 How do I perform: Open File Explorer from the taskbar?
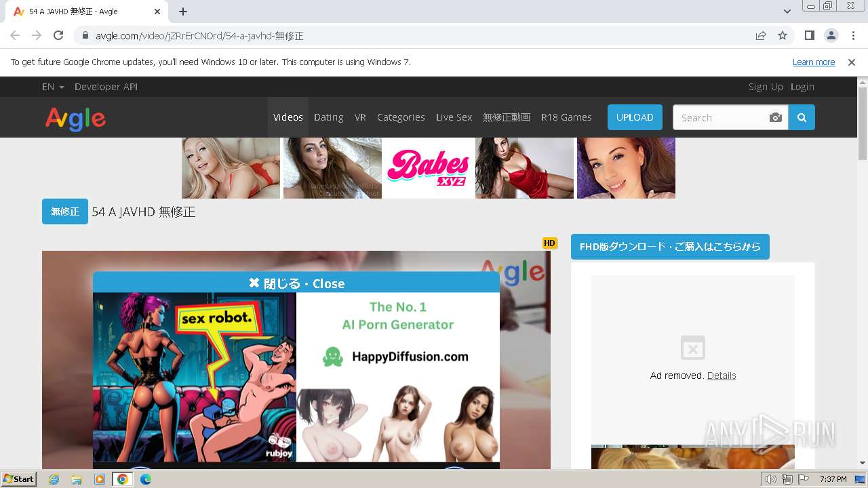point(77,479)
